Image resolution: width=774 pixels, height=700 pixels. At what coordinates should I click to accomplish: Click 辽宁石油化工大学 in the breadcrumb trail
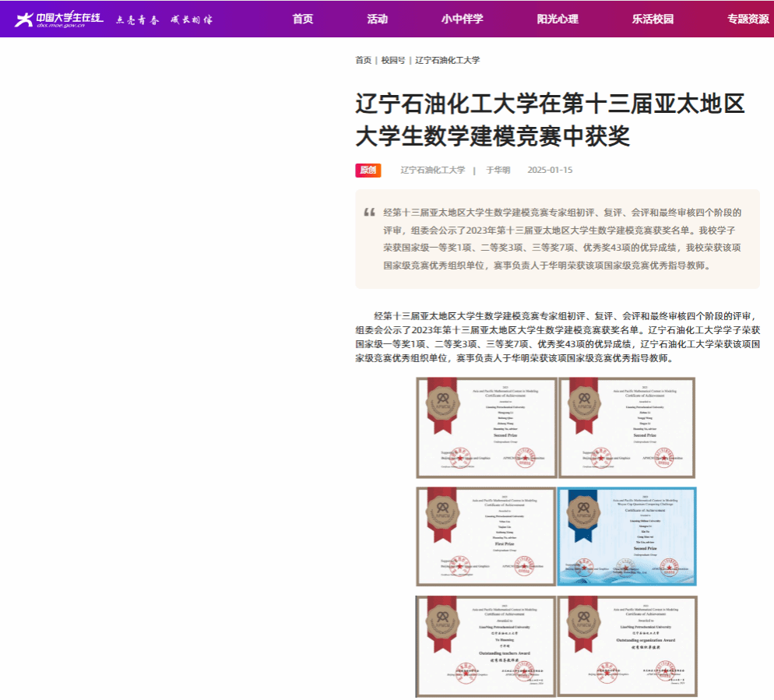447,60
